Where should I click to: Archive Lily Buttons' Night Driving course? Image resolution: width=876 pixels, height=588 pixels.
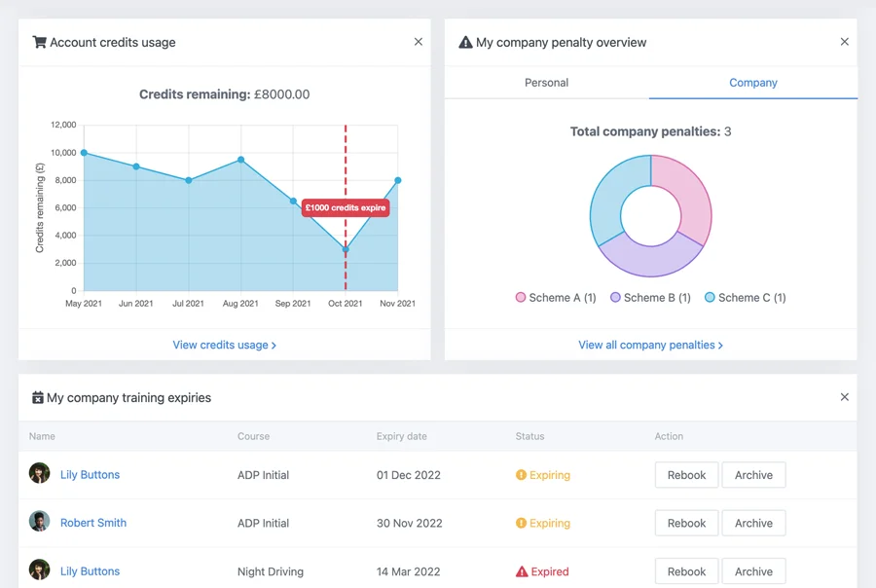pyautogui.click(x=753, y=571)
